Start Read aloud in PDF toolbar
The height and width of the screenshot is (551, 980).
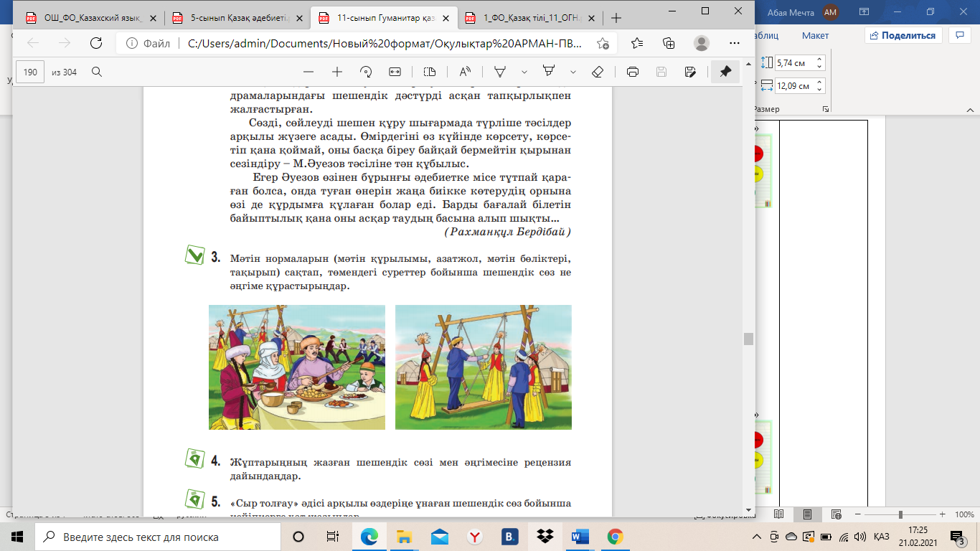465,72
